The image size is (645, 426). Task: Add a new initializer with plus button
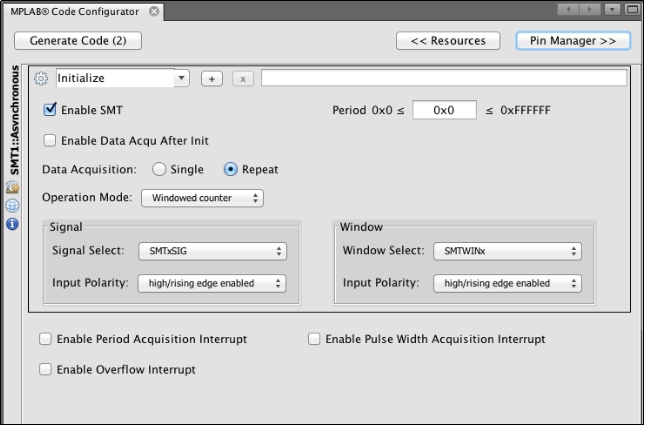[x=212, y=79]
